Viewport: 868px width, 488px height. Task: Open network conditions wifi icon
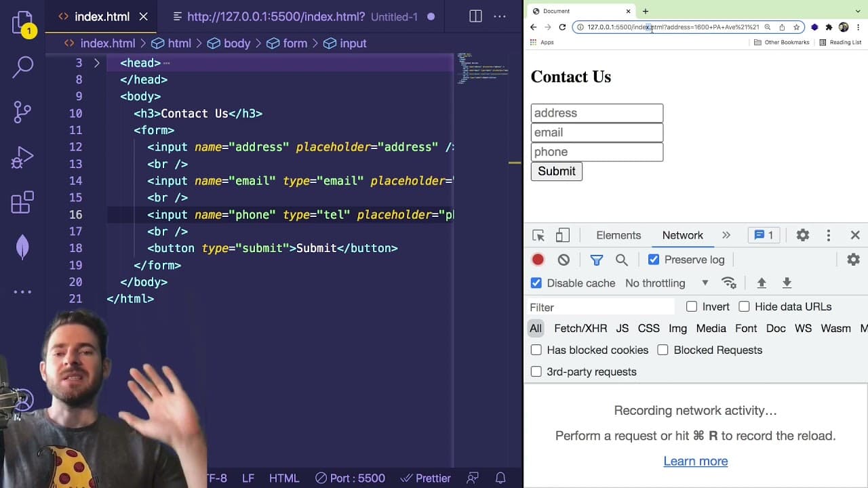point(729,283)
